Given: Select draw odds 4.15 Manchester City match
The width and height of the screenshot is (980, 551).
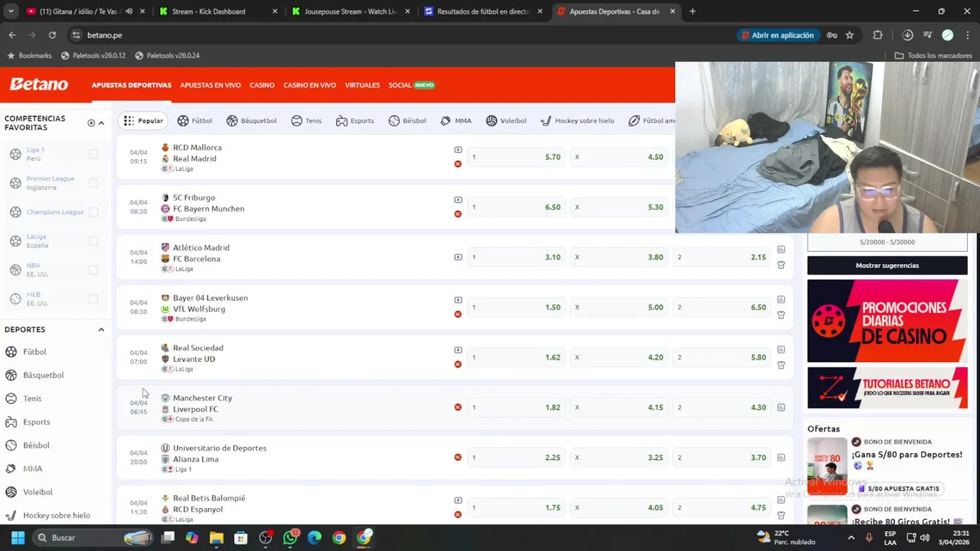Looking at the screenshot, I should tap(620, 407).
